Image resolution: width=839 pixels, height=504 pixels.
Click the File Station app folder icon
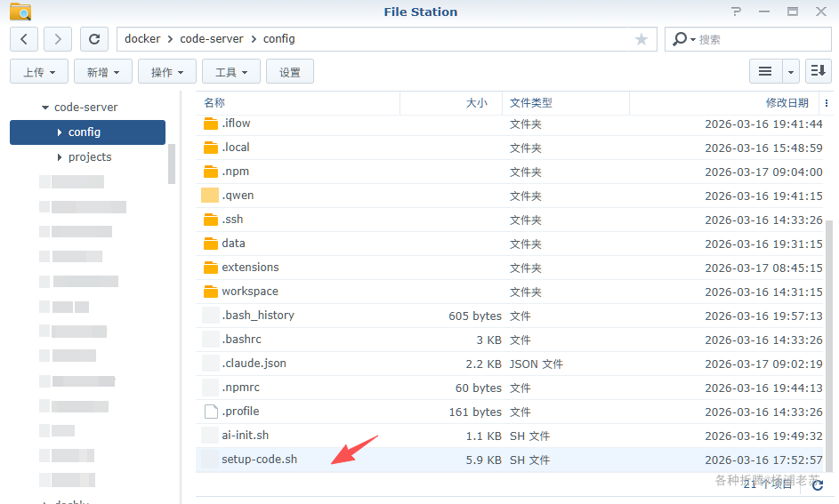point(20,12)
